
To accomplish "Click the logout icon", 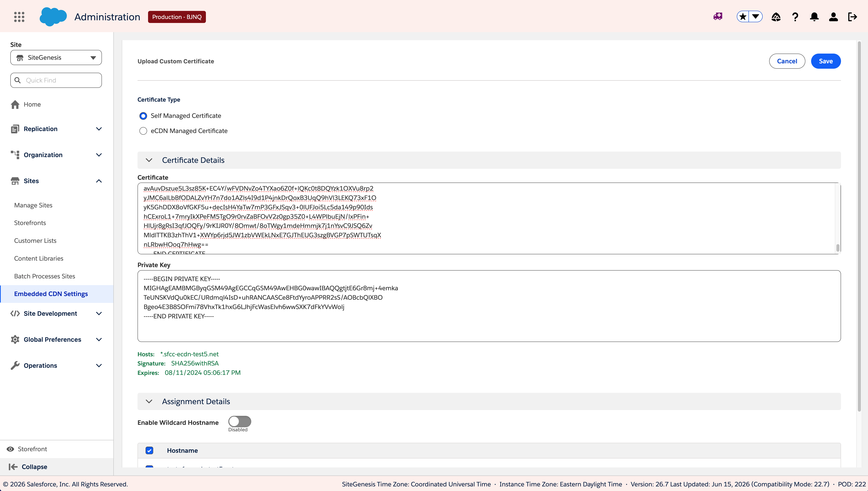I will [852, 17].
